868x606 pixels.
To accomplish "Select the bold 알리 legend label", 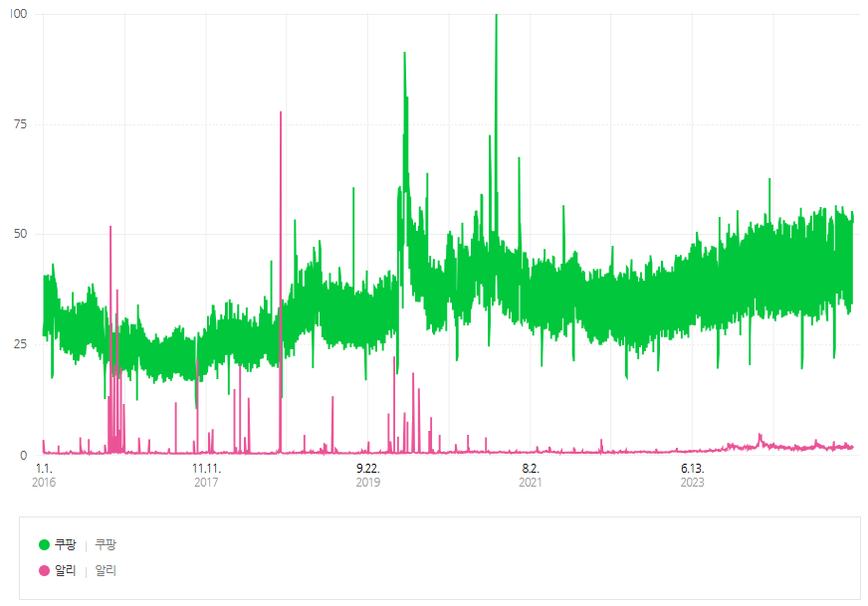I will point(66,570).
